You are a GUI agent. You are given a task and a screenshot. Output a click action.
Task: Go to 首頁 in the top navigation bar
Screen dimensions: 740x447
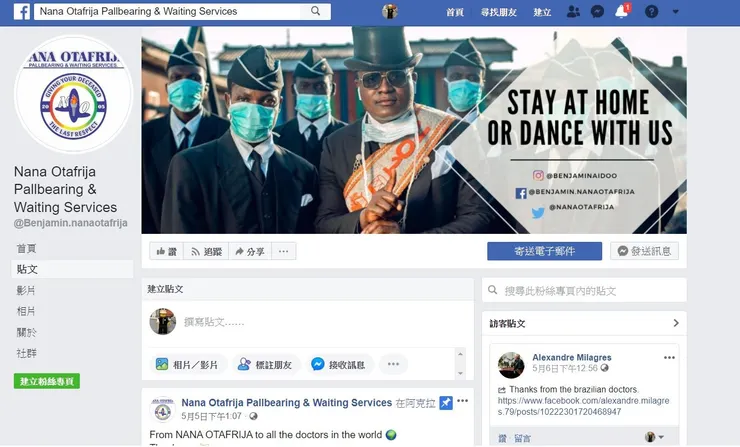click(x=455, y=12)
